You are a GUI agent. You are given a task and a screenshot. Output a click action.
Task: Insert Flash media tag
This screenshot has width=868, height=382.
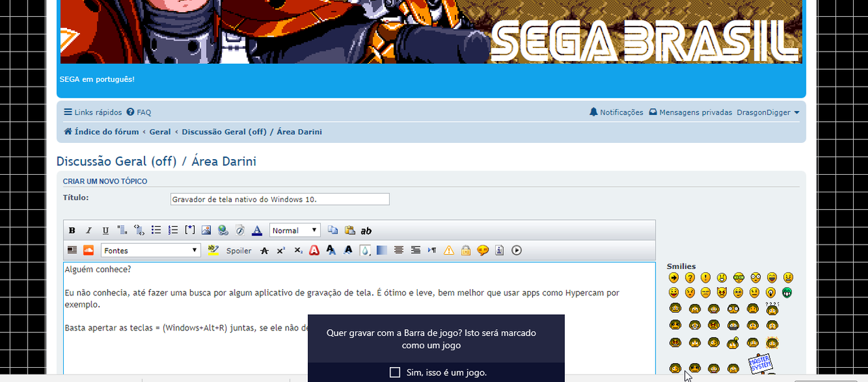pos(239,230)
